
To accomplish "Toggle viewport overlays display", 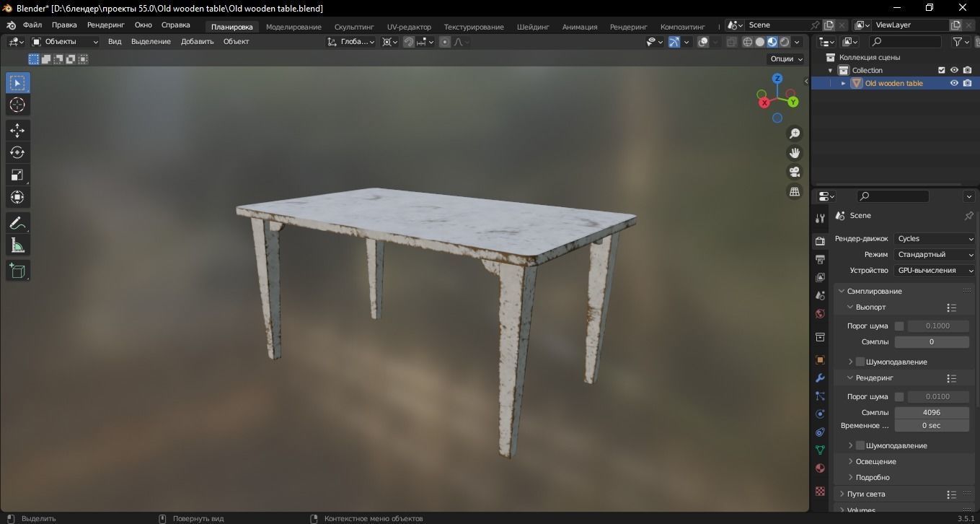I will (704, 42).
